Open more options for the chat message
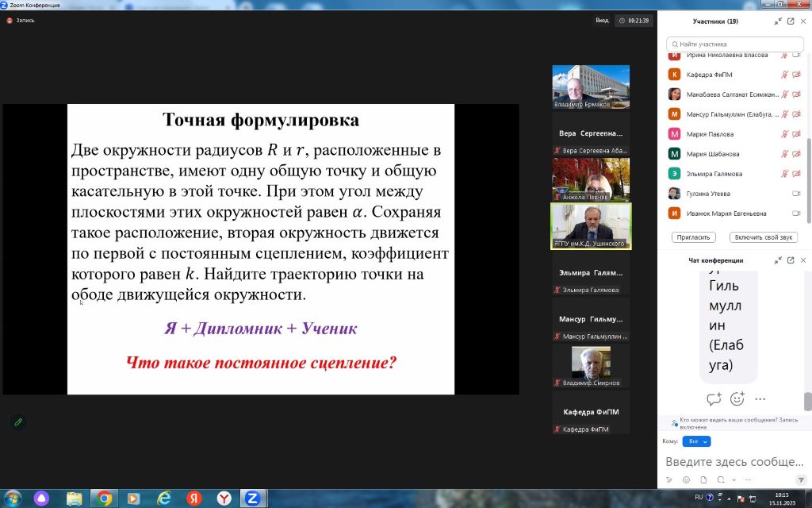The height and width of the screenshot is (508, 812). tap(760, 399)
